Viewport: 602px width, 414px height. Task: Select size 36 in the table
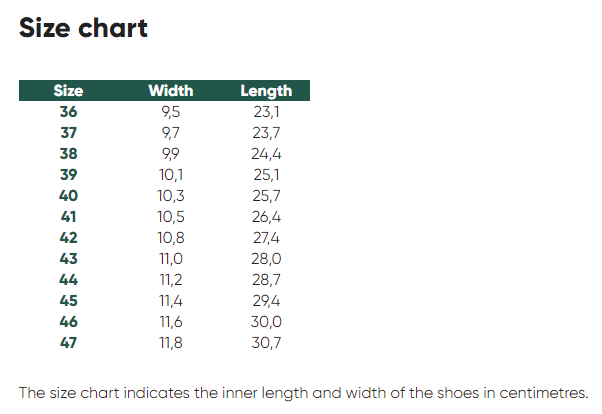[x=68, y=112]
